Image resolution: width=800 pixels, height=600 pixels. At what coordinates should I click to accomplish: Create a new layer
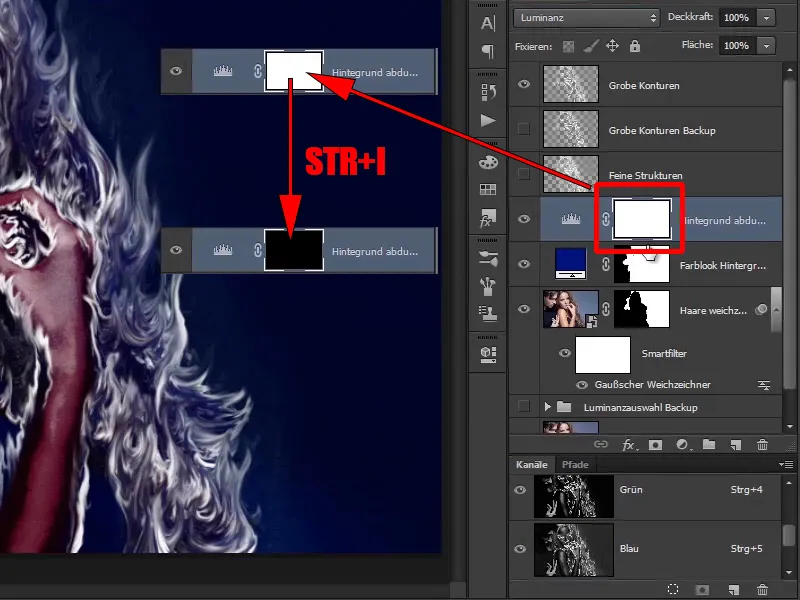(x=735, y=445)
